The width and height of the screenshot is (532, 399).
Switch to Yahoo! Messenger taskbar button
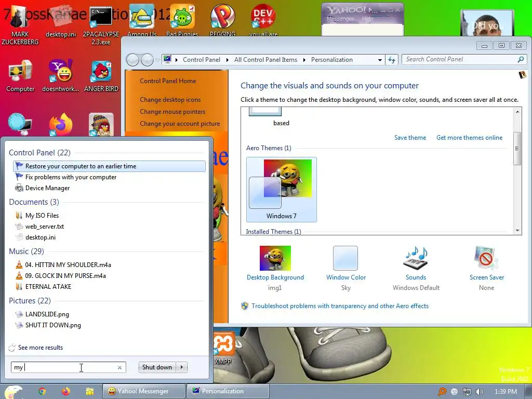144,391
